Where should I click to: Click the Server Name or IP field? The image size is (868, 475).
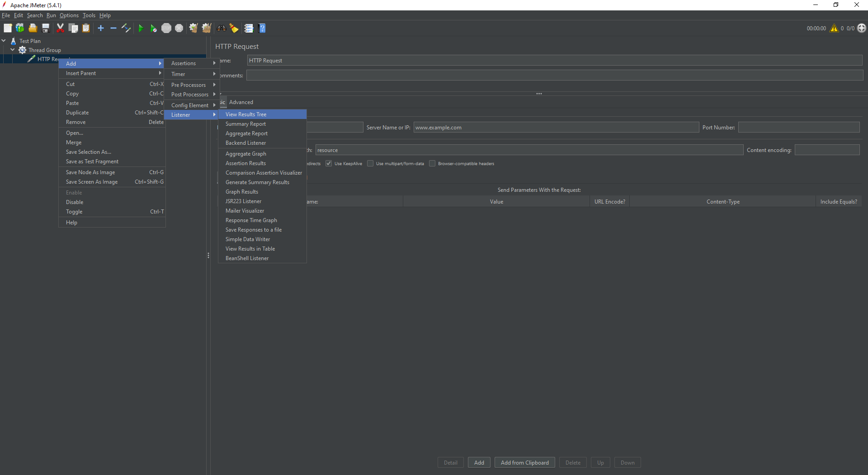point(556,127)
